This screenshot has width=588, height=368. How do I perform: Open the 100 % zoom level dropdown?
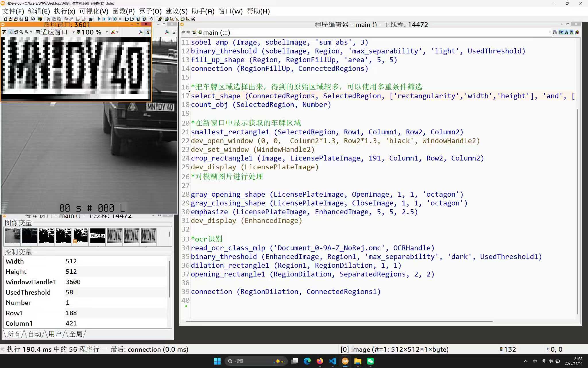point(107,32)
